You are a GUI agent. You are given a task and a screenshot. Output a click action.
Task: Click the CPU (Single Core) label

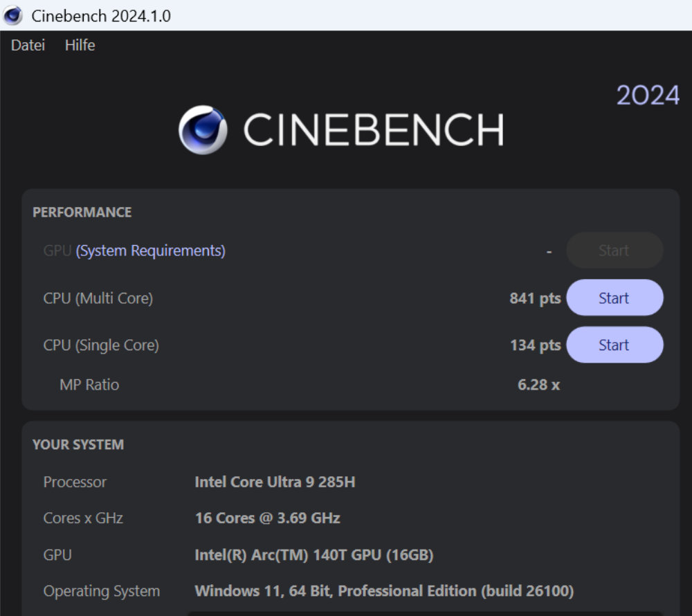point(101,345)
